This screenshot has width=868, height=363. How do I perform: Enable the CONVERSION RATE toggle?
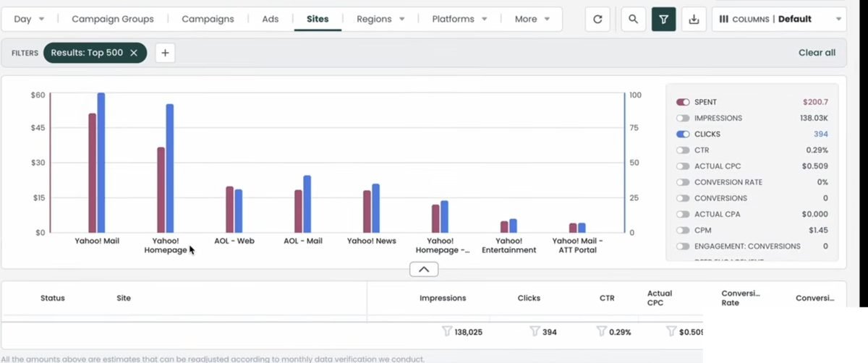coord(683,182)
